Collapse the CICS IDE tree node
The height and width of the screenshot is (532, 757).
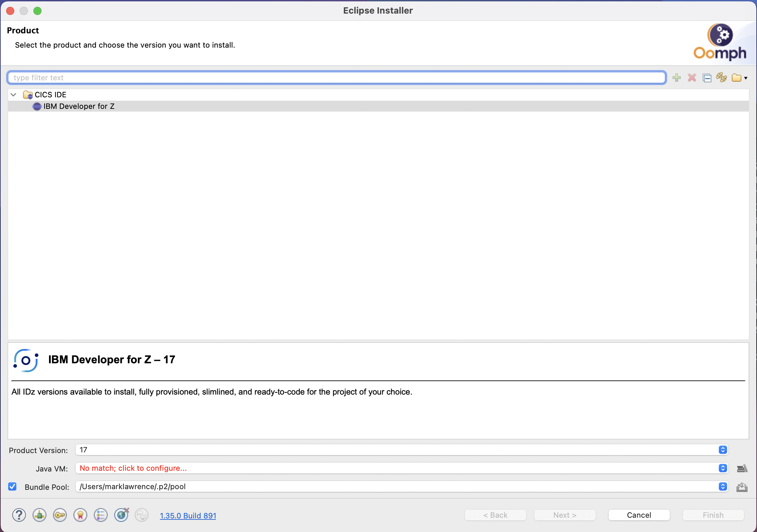click(14, 95)
